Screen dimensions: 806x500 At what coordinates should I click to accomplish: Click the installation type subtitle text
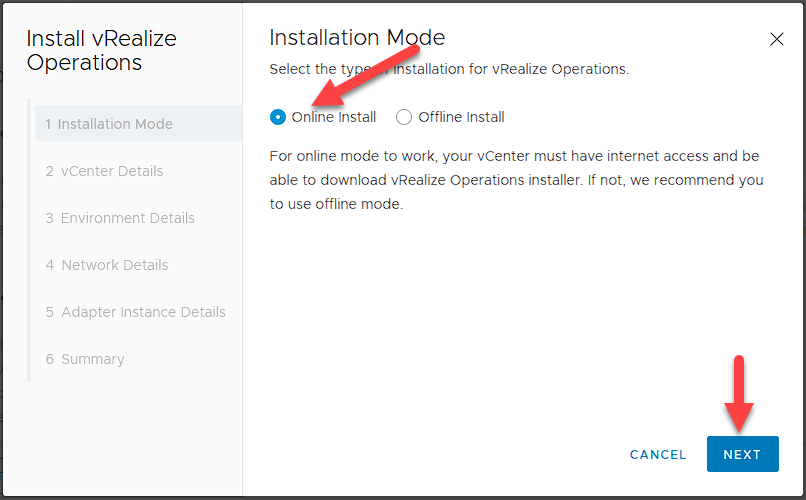(449, 70)
